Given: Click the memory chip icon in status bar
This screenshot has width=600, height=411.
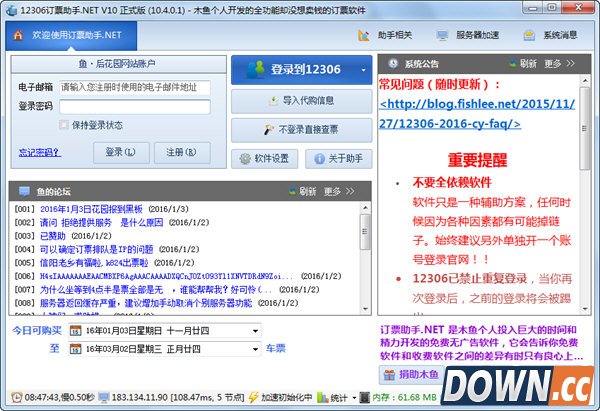Looking at the screenshot, I should coord(365,397).
